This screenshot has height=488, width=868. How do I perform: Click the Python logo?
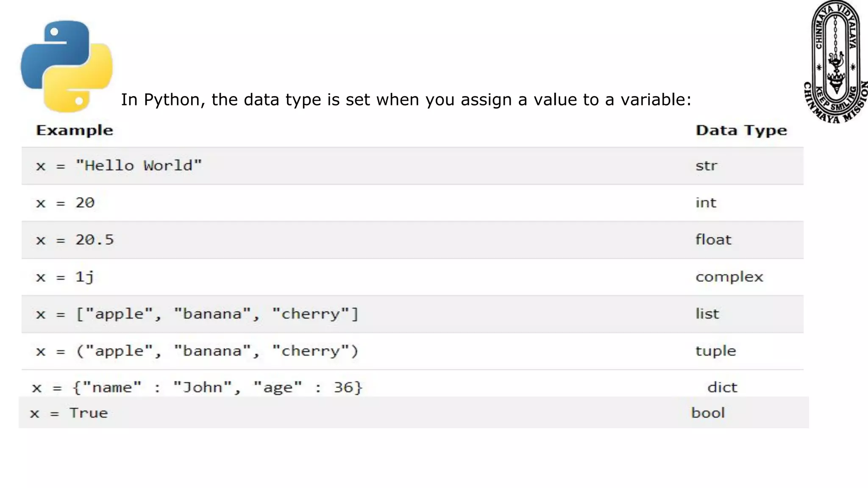click(67, 66)
